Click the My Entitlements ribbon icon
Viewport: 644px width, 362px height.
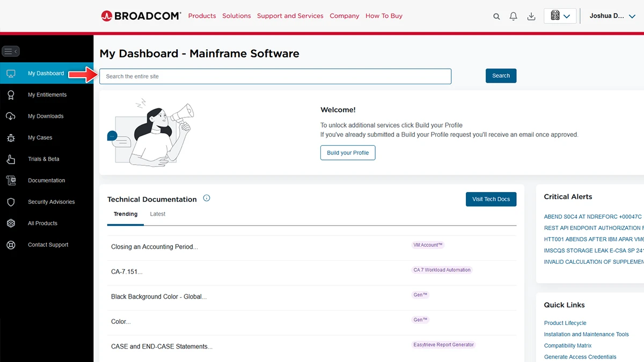11,95
